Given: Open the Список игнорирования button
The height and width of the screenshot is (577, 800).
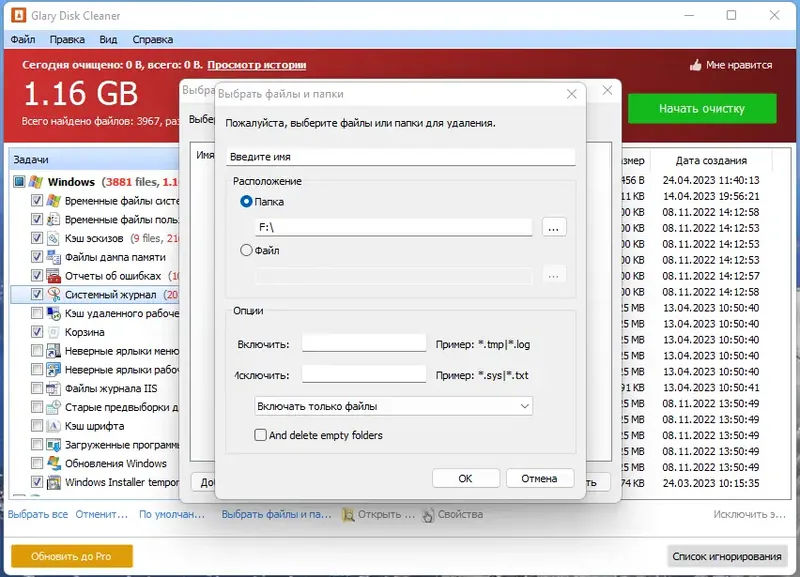Looking at the screenshot, I should coord(727,556).
